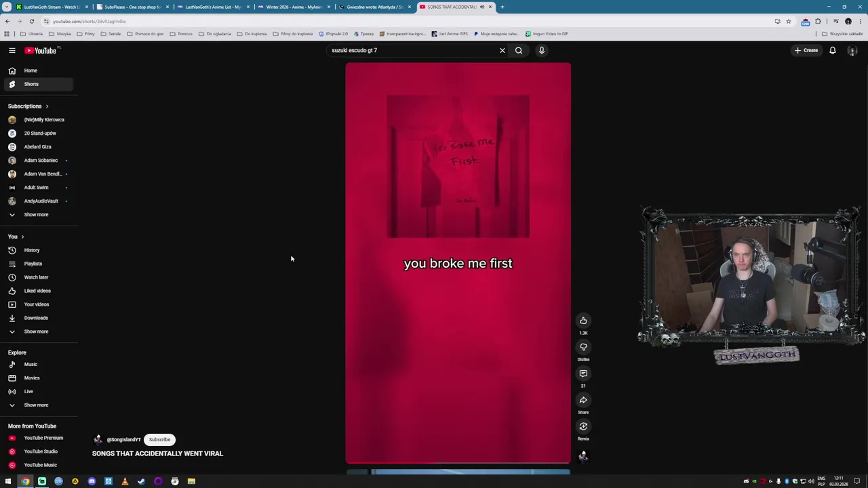Select Home in YouTube sidebar
The image size is (868, 488).
pyautogui.click(x=39, y=70)
